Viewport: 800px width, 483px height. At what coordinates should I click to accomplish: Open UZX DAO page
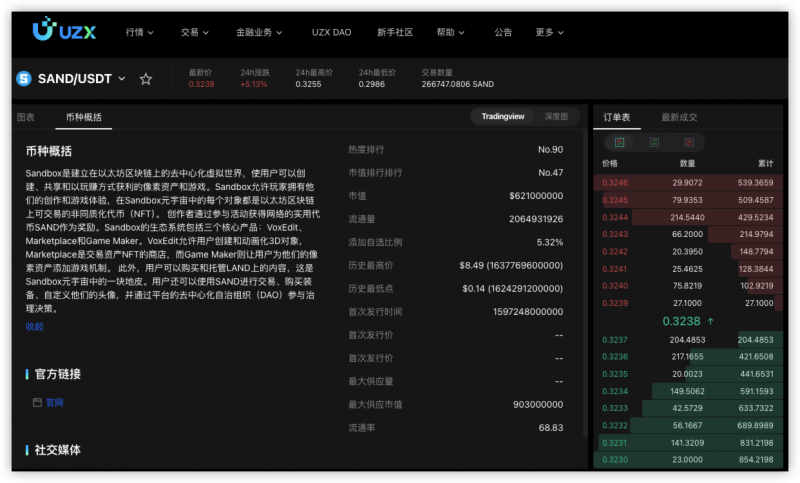(332, 32)
